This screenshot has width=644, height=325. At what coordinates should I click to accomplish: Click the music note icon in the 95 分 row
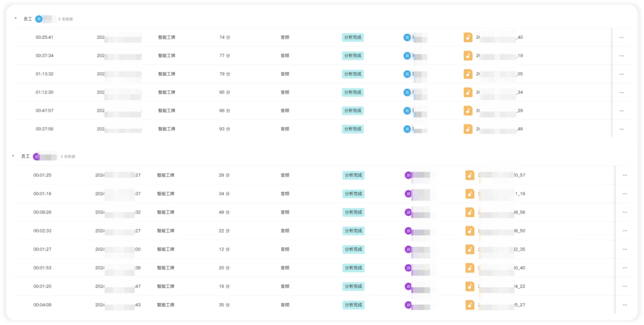468,92
